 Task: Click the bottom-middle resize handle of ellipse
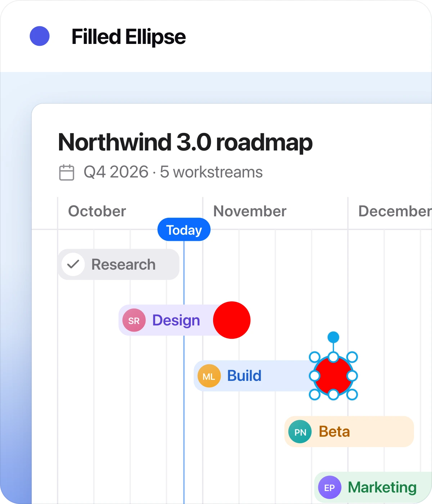333,395
